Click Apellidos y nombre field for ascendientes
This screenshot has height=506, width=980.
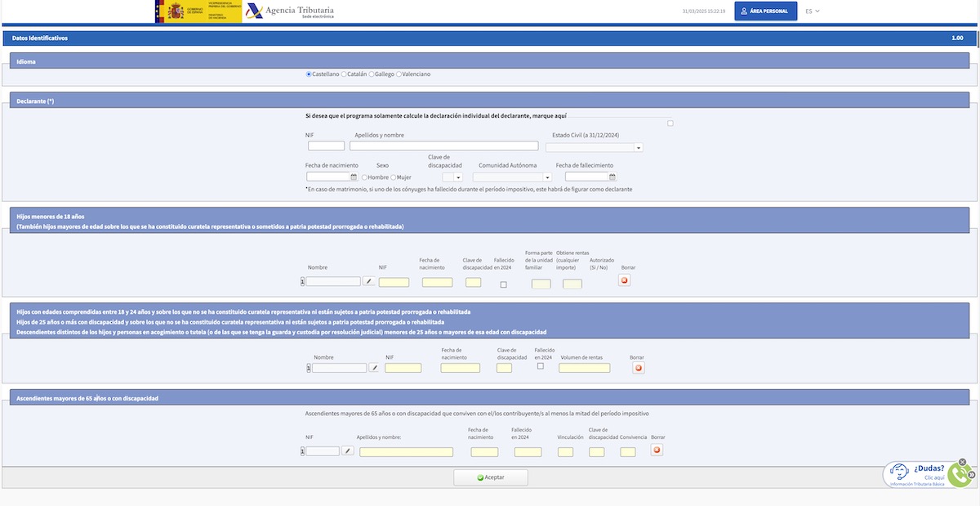[x=407, y=452]
